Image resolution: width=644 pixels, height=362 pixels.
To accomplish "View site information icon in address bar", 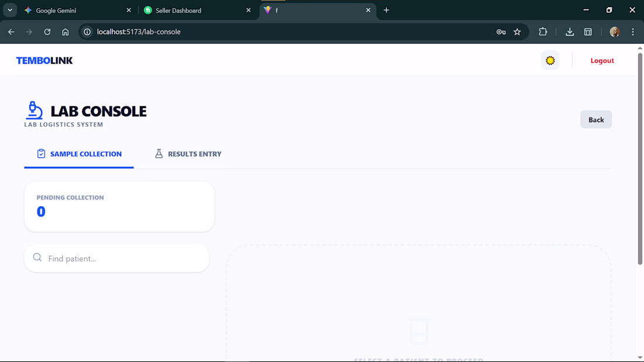I will [87, 32].
